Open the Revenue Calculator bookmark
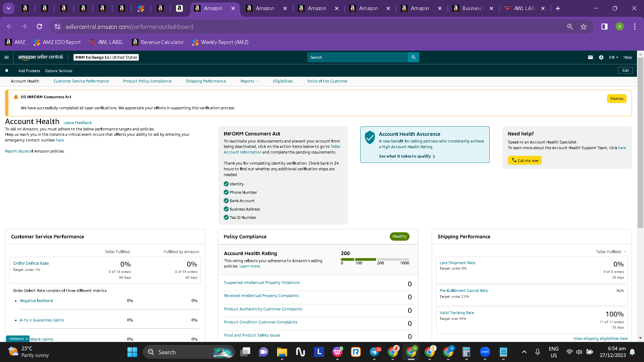This screenshot has height=362, width=644. [158, 42]
